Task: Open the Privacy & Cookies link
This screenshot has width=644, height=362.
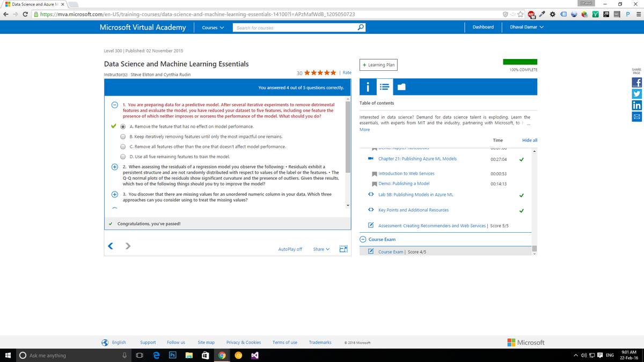Action: (244, 342)
